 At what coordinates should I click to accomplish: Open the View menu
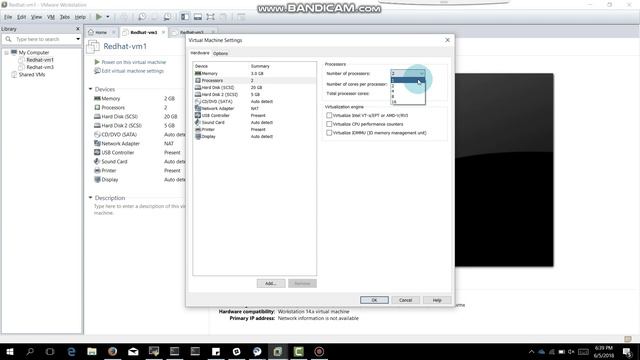pos(36,17)
